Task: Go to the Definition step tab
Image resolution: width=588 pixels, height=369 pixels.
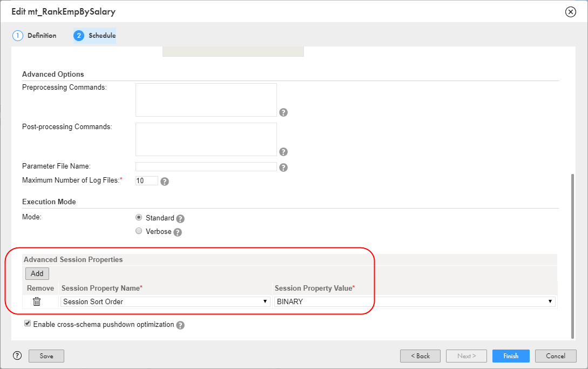Action: [x=35, y=36]
